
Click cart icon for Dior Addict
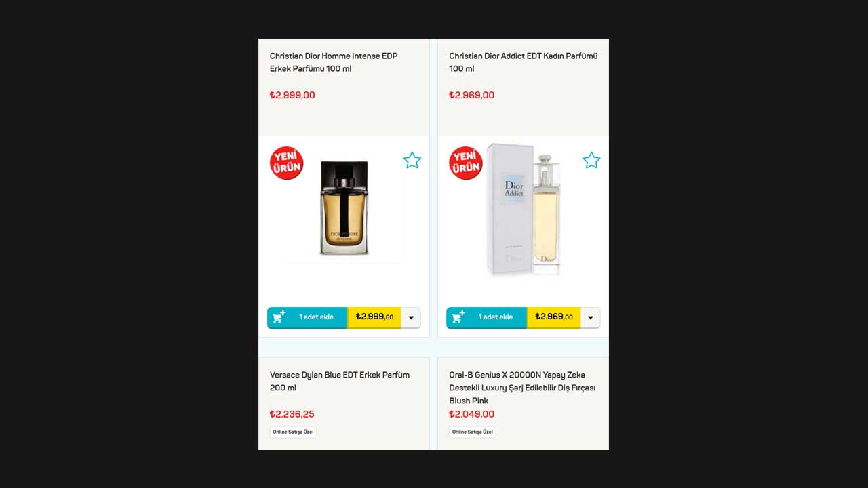[x=458, y=317]
